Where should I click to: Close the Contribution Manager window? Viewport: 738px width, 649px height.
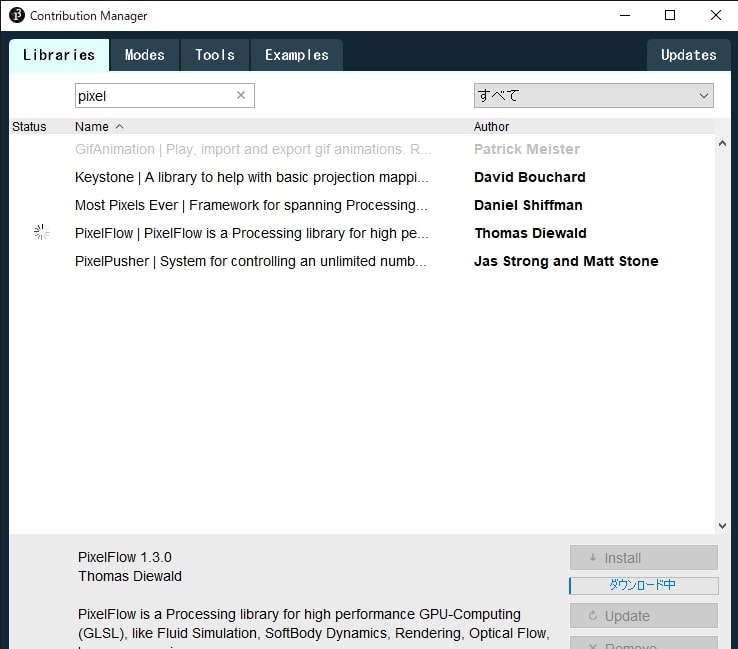[x=715, y=15]
